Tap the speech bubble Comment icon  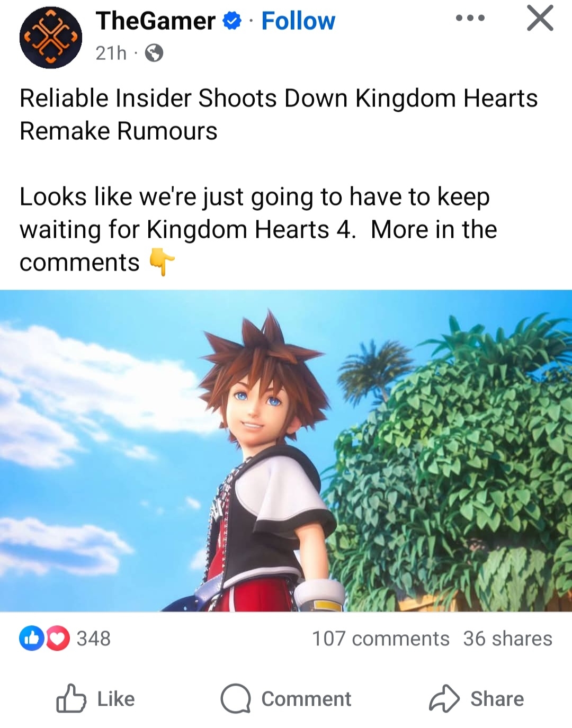[x=236, y=699]
